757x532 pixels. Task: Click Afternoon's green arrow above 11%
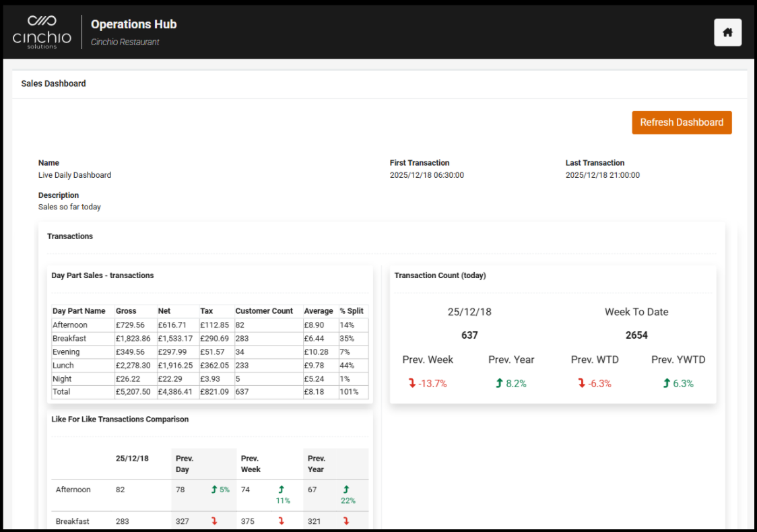[281, 490]
